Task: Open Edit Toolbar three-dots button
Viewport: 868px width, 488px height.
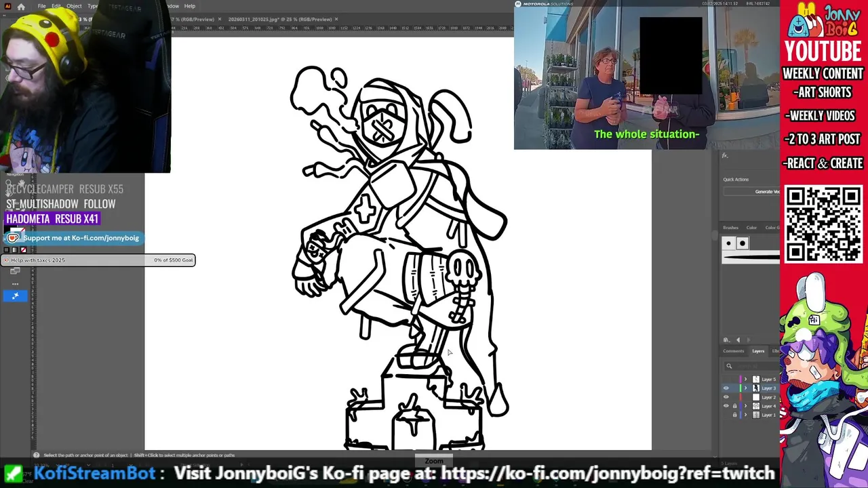Action: tap(15, 284)
